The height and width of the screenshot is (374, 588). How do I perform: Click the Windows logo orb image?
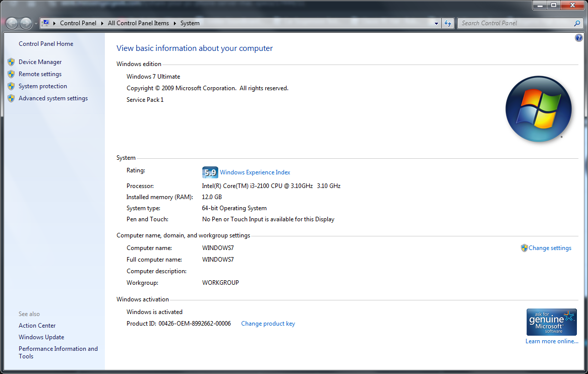tap(539, 109)
